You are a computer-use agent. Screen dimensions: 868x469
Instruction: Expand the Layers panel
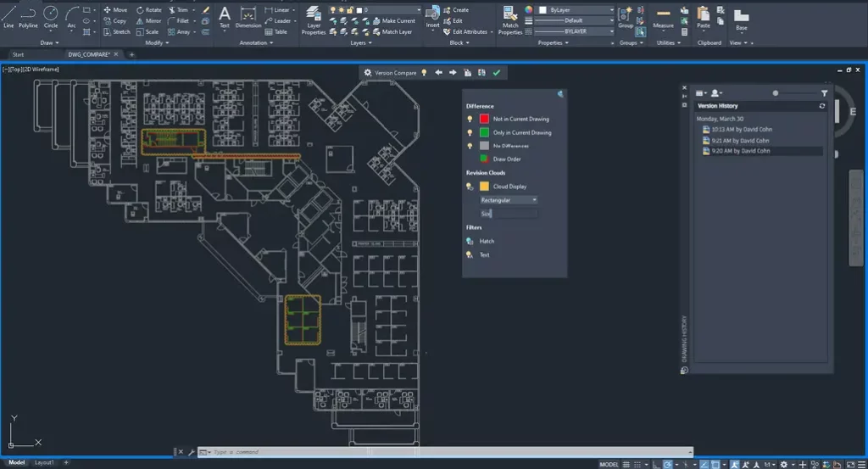(x=361, y=42)
